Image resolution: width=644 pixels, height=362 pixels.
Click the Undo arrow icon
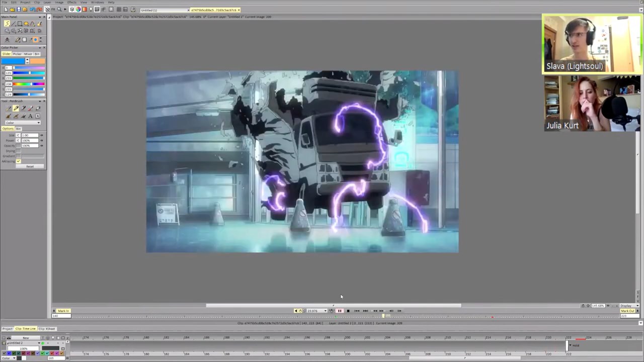pos(33,10)
